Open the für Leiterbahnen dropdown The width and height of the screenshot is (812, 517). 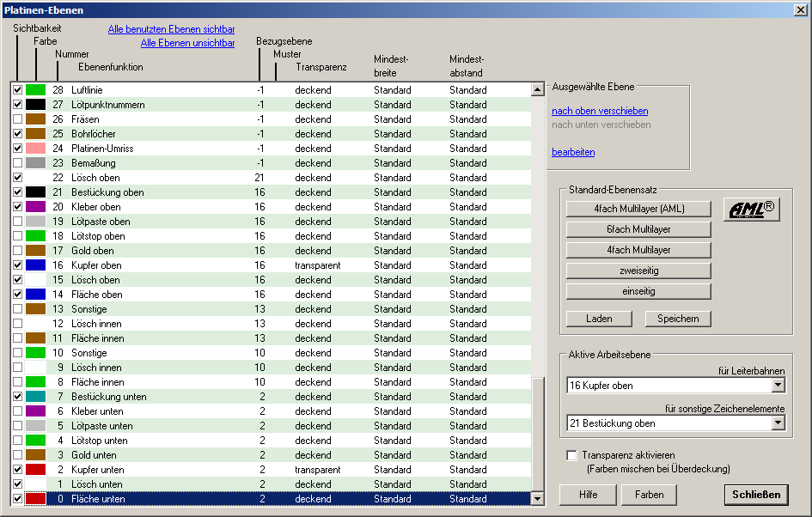(x=778, y=385)
